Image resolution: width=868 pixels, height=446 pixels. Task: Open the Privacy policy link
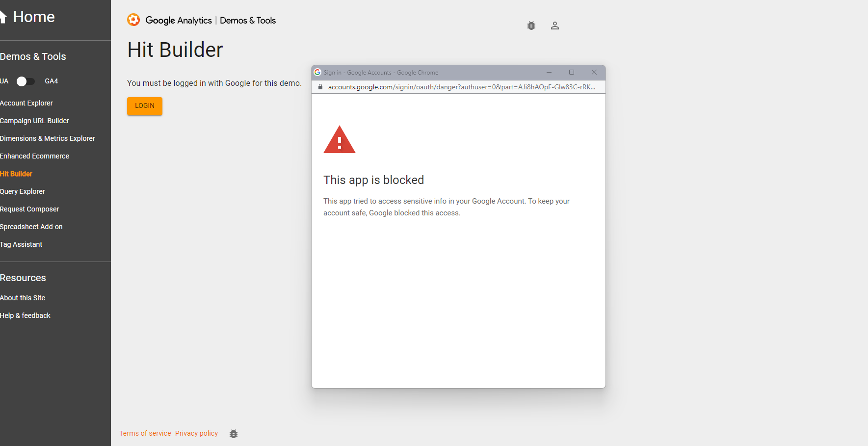click(x=196, y=433)
